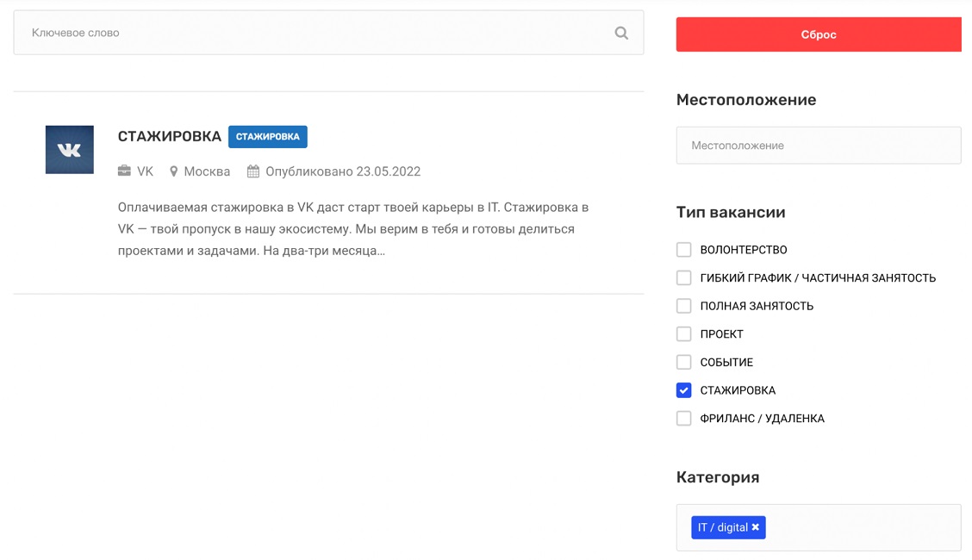Check the ГИБКИЙ ГРАФИК / ЧАСТИЧНАЯ ЗАНЯТОСТЬ option

click(x=683, y=277)
